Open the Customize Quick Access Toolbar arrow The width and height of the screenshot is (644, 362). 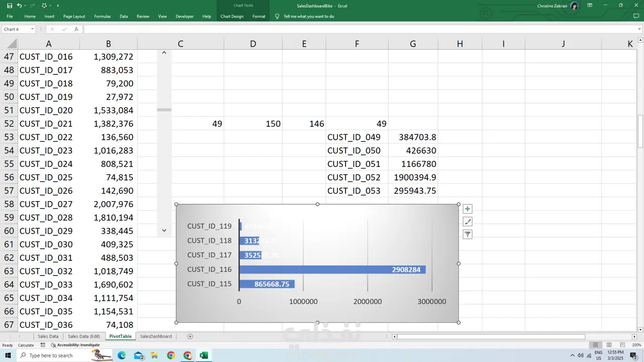(57, 6)
